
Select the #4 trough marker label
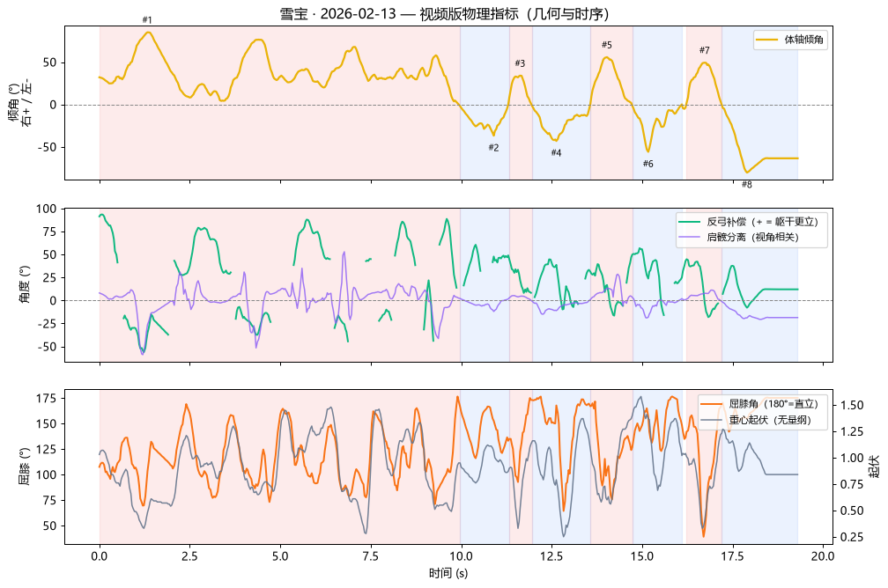point(556,153)
